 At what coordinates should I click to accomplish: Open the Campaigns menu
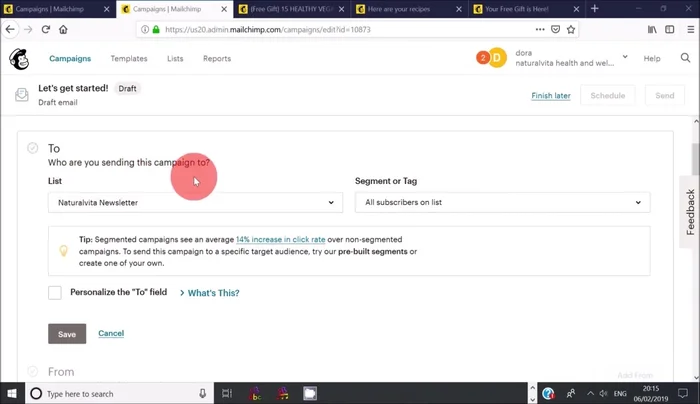70,58
